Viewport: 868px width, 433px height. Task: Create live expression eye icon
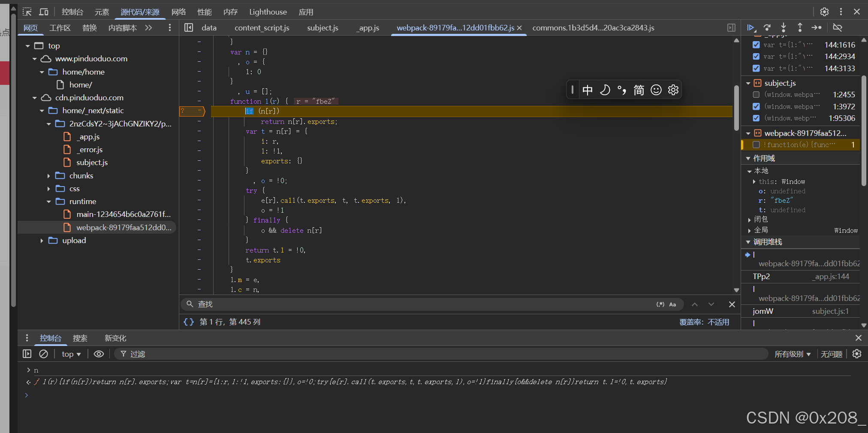99,354
